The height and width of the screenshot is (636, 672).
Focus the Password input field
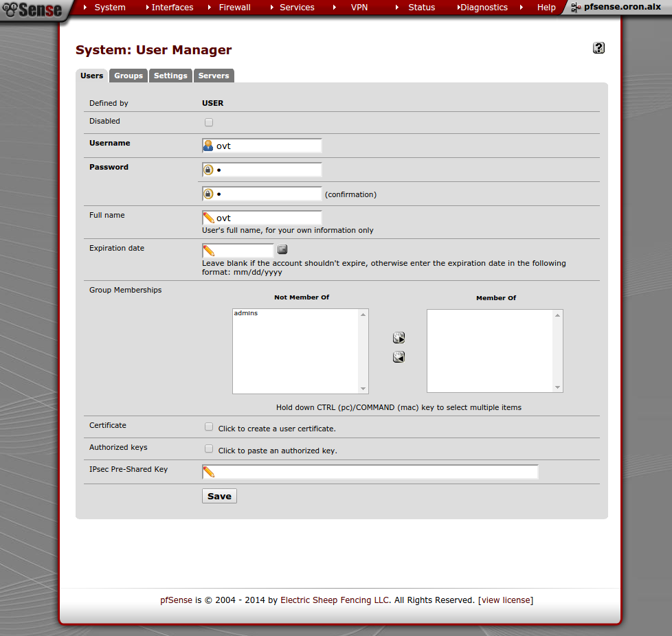tap(262, 170)
